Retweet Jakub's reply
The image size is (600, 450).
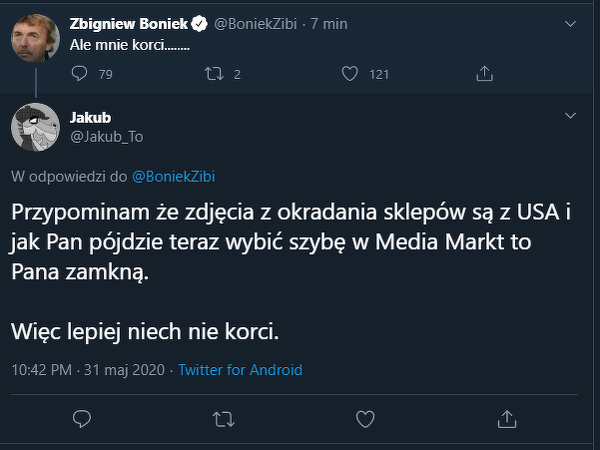coord(224,418)
